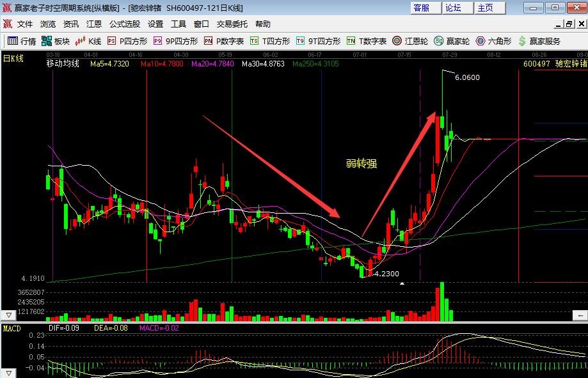Select the Ma5=4.7320 value
This screenshot has height=378, width=588.
pos(109,64)
